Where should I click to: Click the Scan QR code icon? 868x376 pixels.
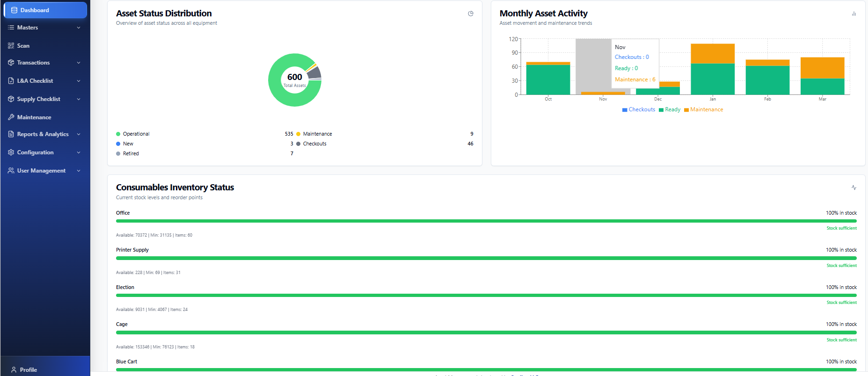click(11, 46)
